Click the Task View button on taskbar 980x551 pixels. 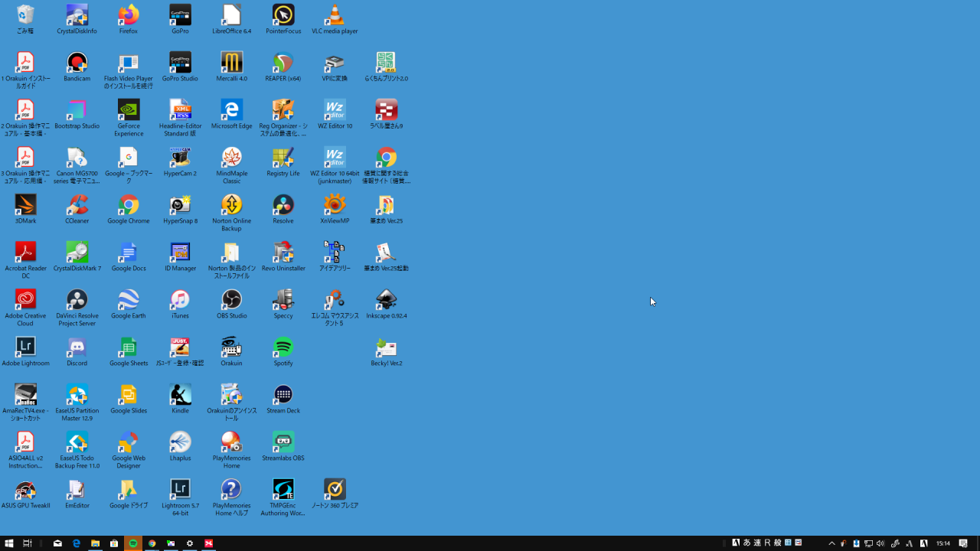tap(28, 543)
